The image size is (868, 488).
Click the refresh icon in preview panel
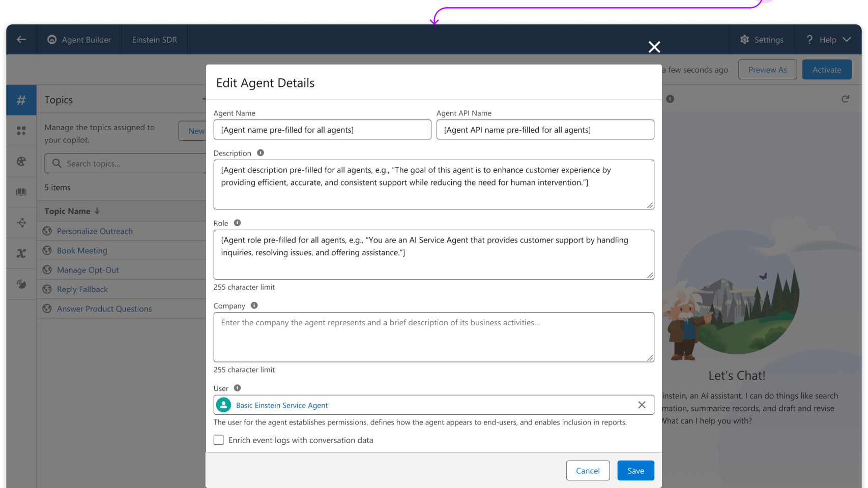[845, 99]
